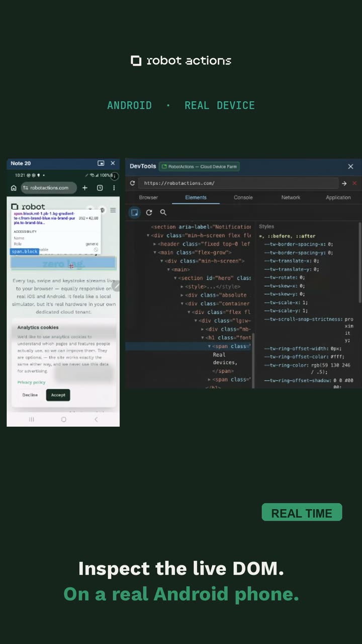Refresh the DOM tree with the toolbar refresh icon
The width and height of the screenshot is (362, 644).
[149, 212]
